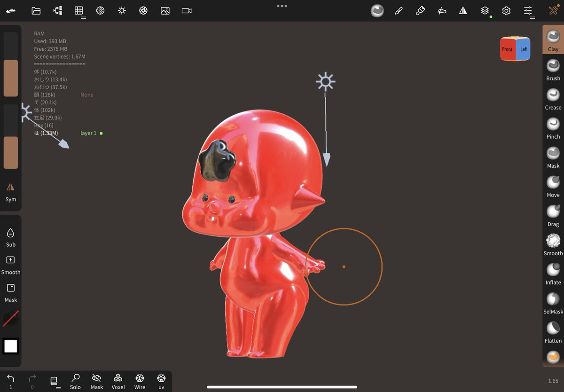564x392 pixels.
Task: Open the white color swatch
Action: point(10,346)
